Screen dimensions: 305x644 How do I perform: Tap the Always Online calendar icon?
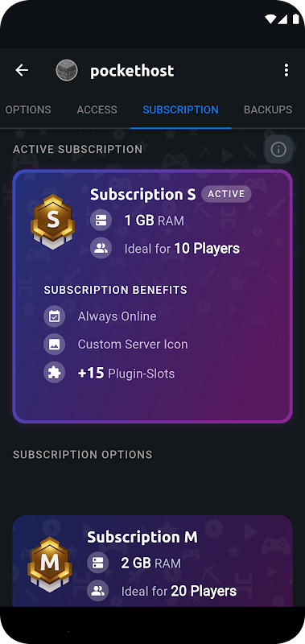pos(55,316)
